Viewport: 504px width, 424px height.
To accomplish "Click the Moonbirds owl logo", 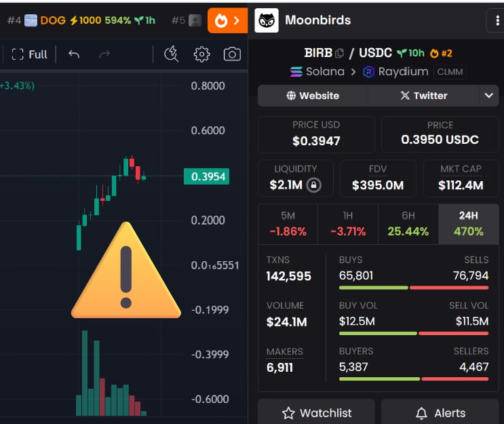I will (267, 20).
